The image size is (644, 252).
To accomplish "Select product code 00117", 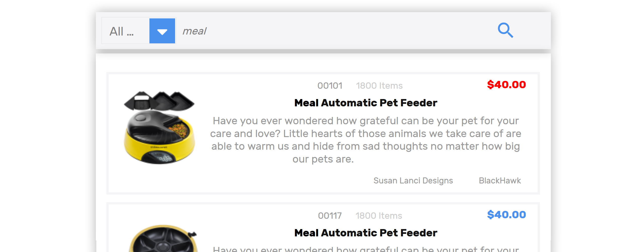I will click(x=330, y=216).
